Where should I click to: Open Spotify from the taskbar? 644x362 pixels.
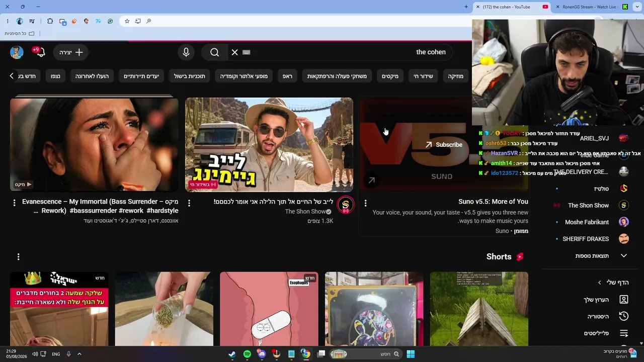point(247,354)
